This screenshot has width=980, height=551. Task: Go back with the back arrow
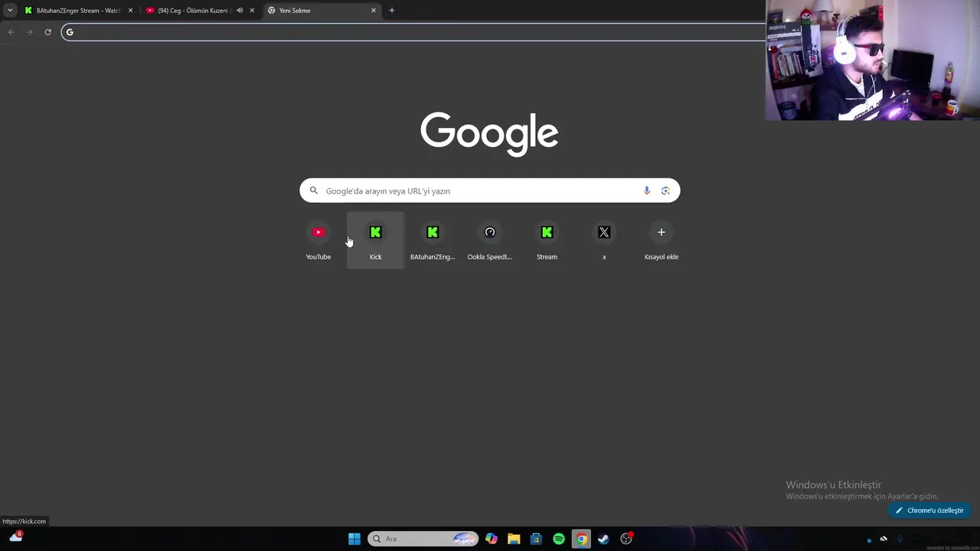pos(11,32)
